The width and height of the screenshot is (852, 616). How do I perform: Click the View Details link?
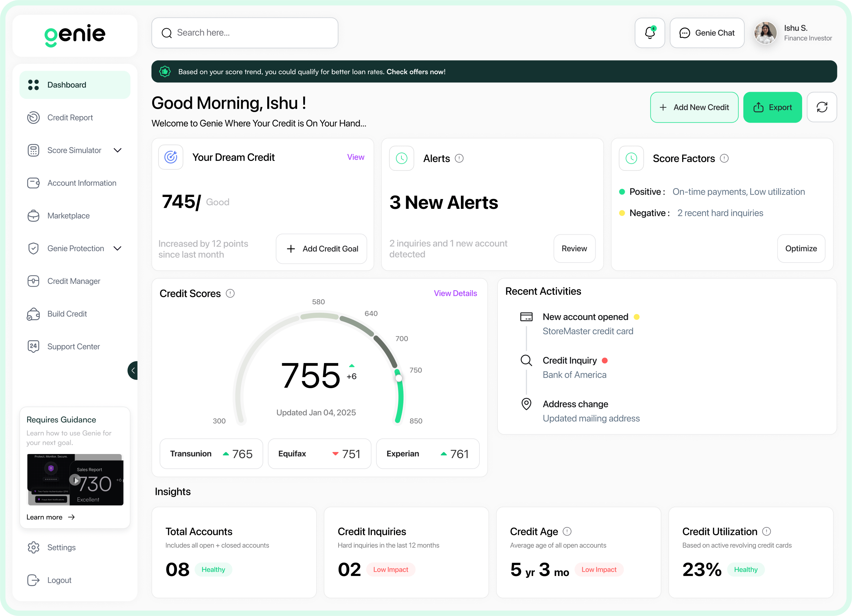coord(455,293)
